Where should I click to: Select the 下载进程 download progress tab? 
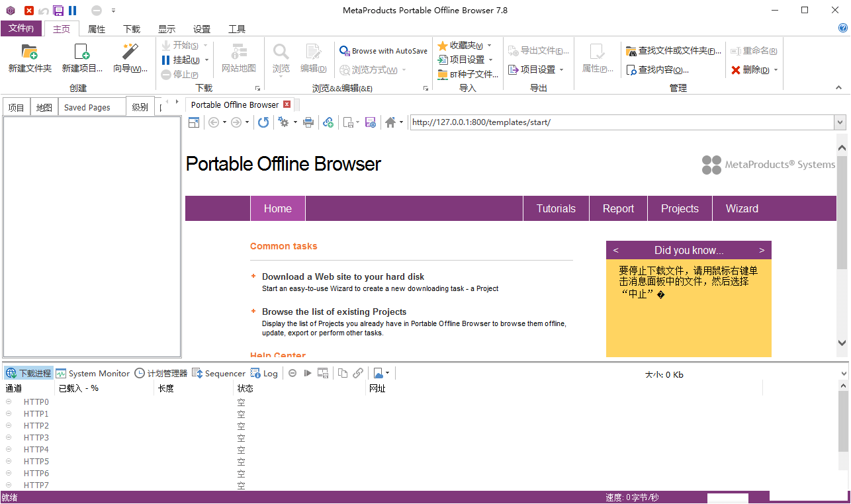pyautogui.click(x=29, y=374)
